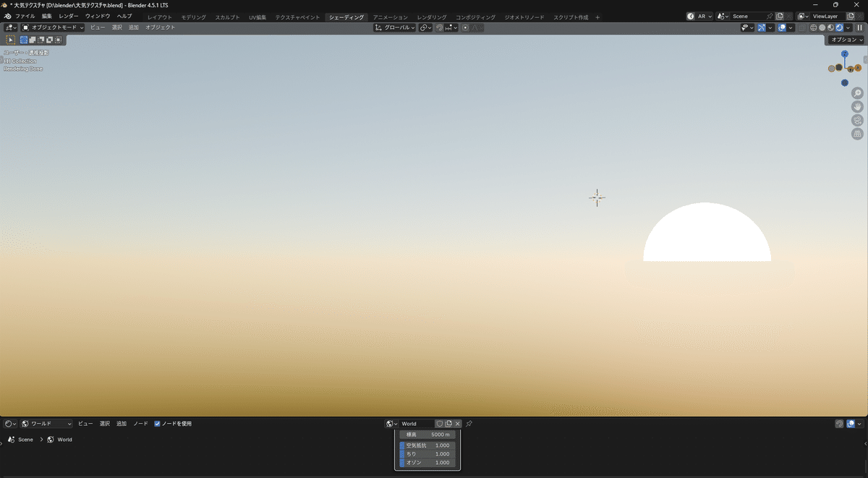Open the レンダー menu
This screenshot has height=478, width=868.
[x=69, y=16]
